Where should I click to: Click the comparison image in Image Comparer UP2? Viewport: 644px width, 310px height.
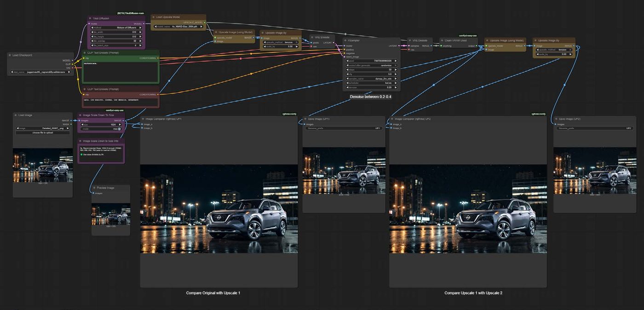(468, 209)
